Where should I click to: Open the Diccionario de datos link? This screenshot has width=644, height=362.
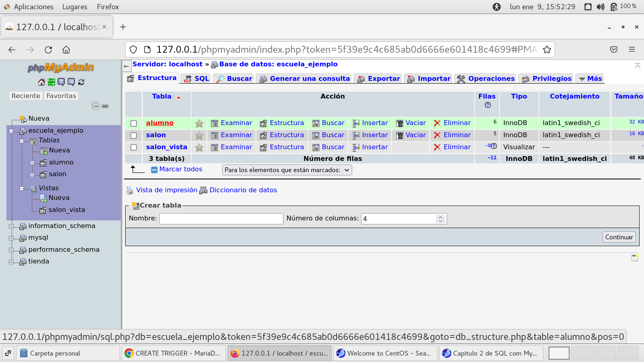[243, 190]
